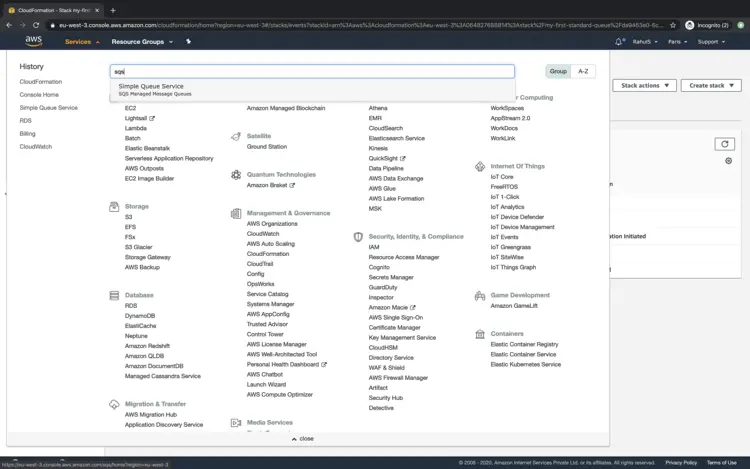Image resolution: width=750 pixels, height=469 pixels.
Task: Open the S3 service link
Action: 128,217
